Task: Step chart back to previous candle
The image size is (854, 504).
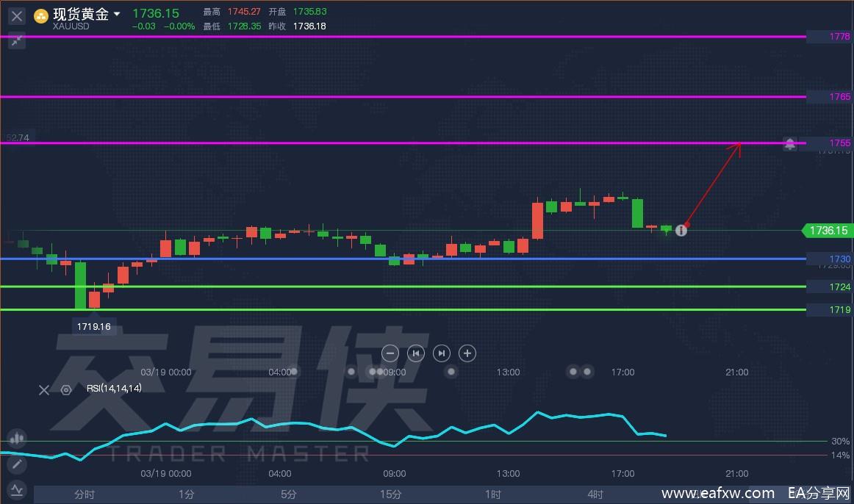Action: point(415,353)
